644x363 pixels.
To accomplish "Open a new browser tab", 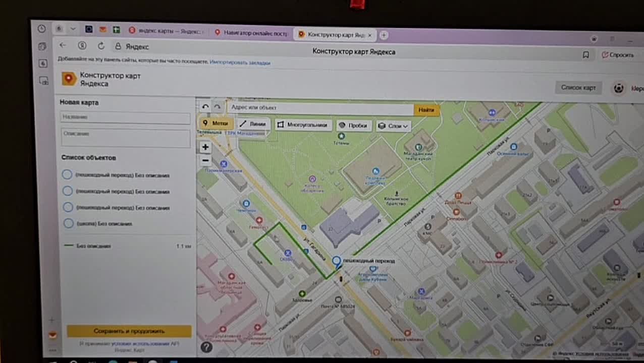I will [x=384, y=35].
